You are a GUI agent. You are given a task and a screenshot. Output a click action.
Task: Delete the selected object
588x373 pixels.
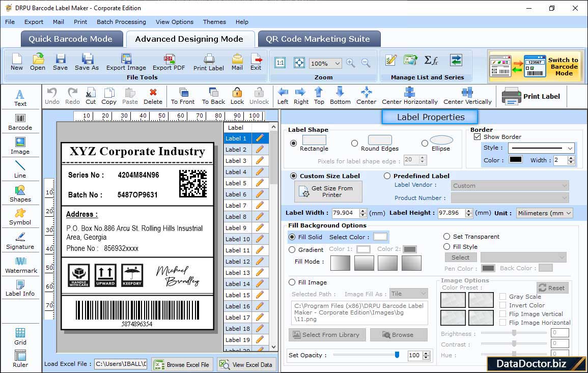click(x=153, y=96)
